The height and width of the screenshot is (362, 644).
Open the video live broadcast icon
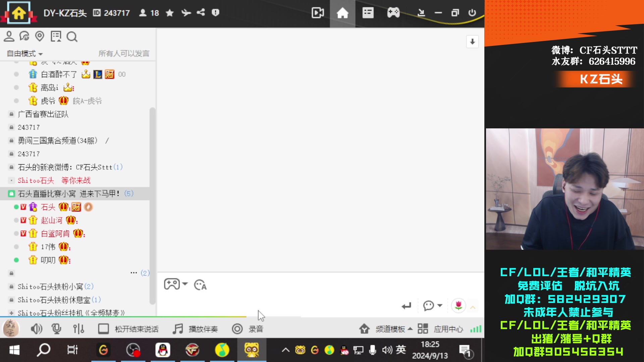[x=318, y=13]
